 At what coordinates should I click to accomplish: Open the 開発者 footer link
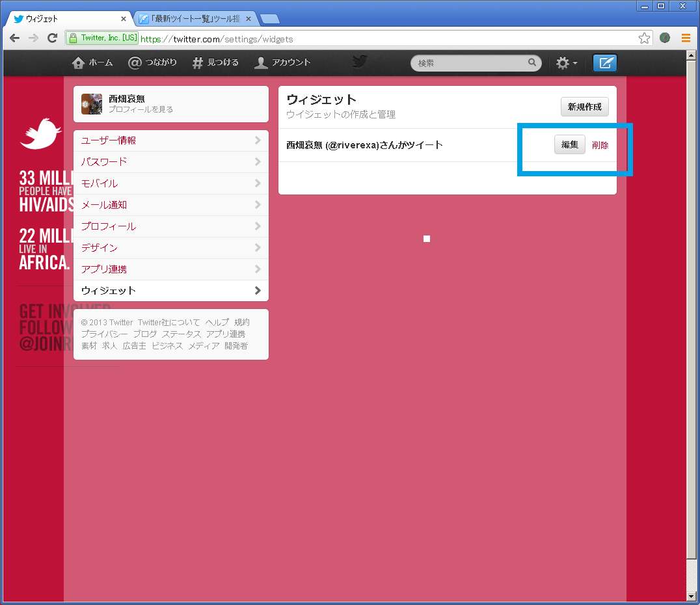tap(236, 345)
